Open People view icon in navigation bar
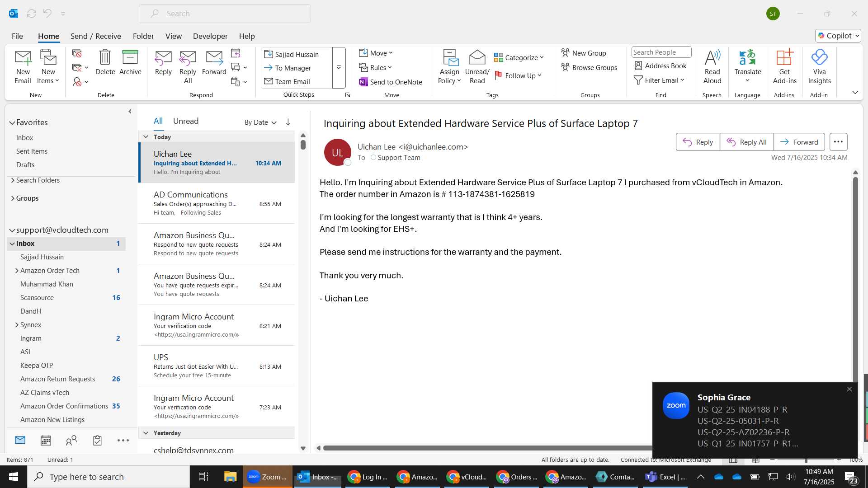The image size is (868, 488). (71, 440)
